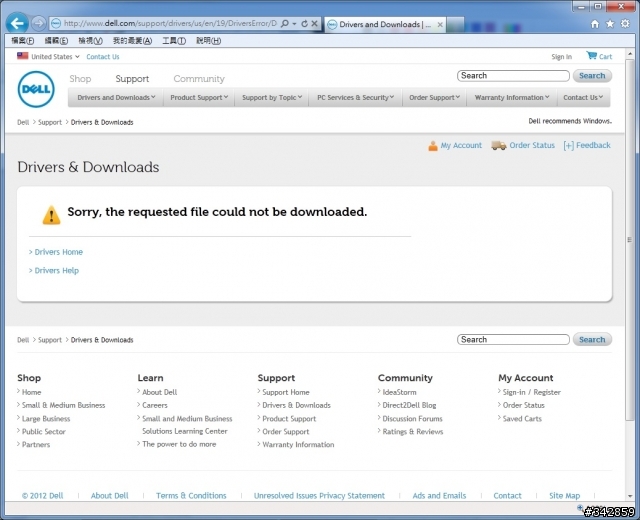The height and width of the screenshot is (520, 640).
Task: Open the Drivers Home link
Action: coord(58,252)
